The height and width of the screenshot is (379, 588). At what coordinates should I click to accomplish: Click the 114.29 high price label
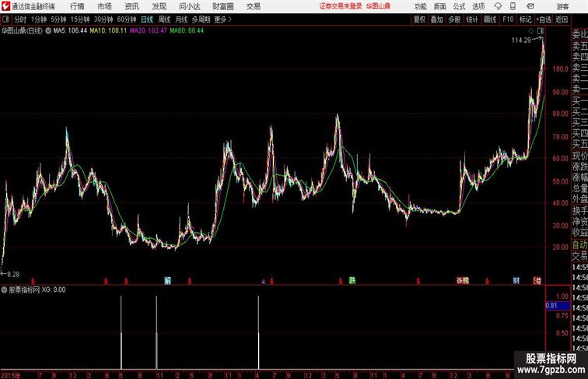pos(521,40)
